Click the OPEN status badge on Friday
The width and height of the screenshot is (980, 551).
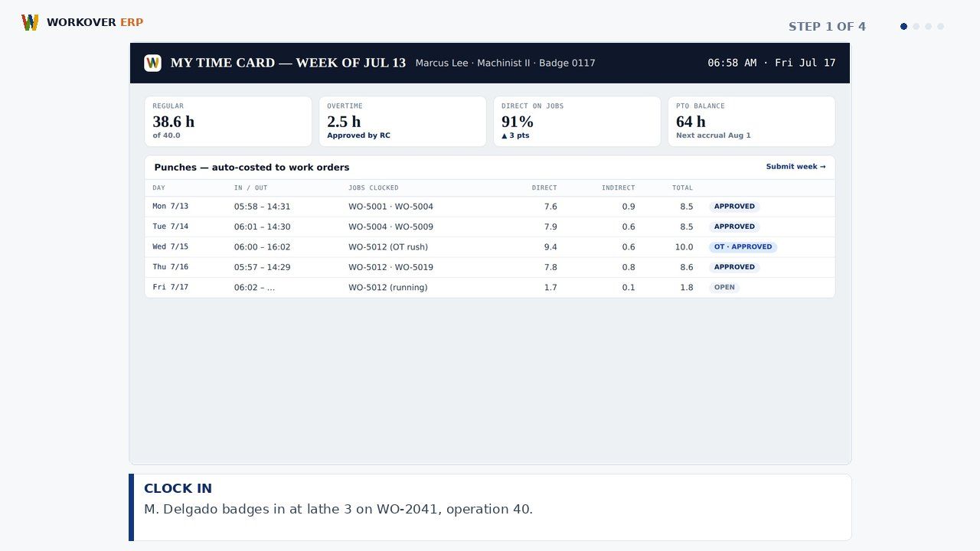(724, 288)
